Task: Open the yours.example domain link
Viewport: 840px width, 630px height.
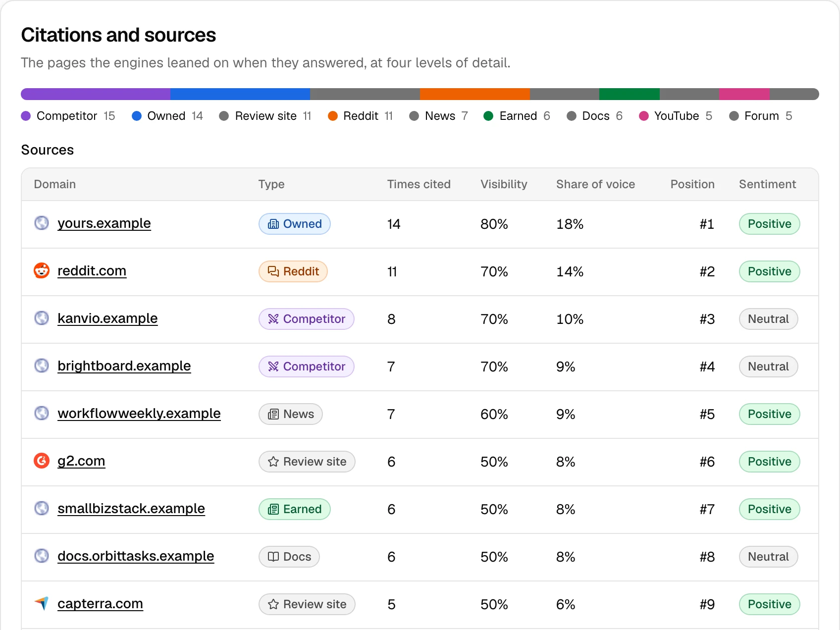Action: click(x=104, y=223)
